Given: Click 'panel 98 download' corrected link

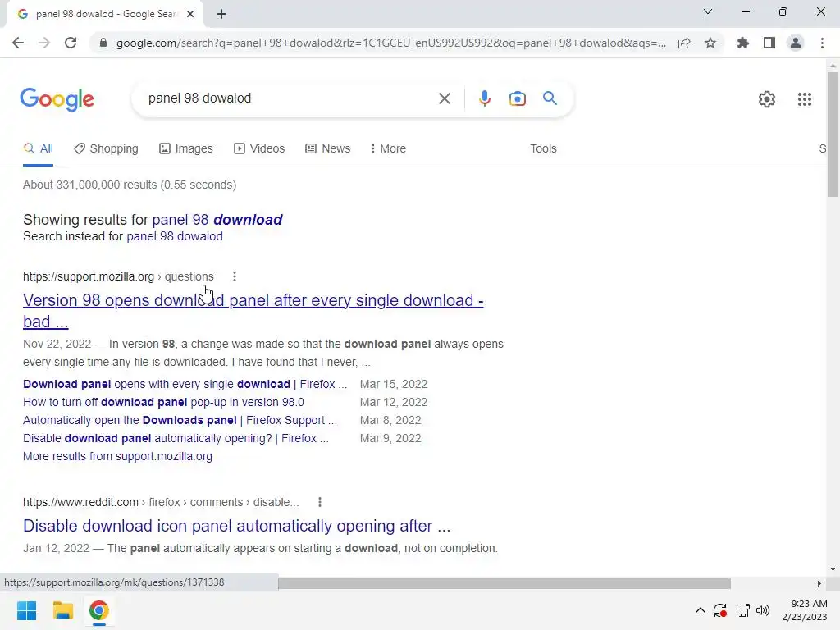Looking at the screenshot, I should pyautogui.click(x=217, y=220).
